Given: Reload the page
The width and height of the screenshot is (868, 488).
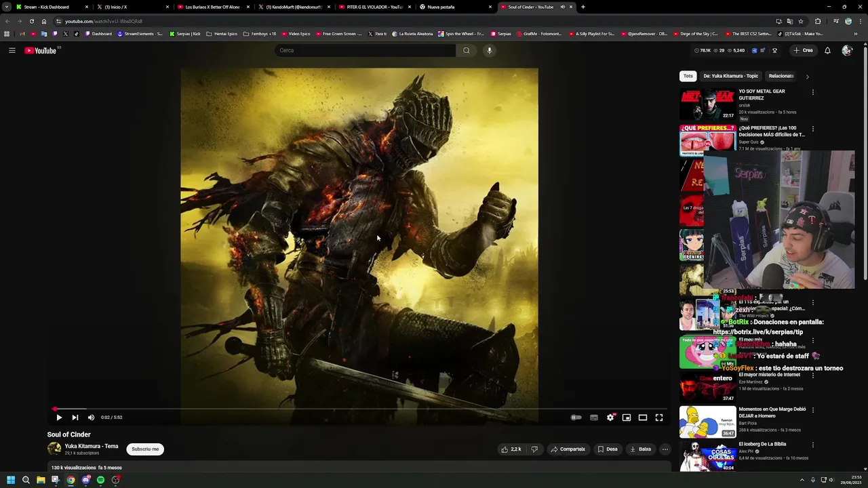Looking at the screenshot, I should click(x=31, y=21).
